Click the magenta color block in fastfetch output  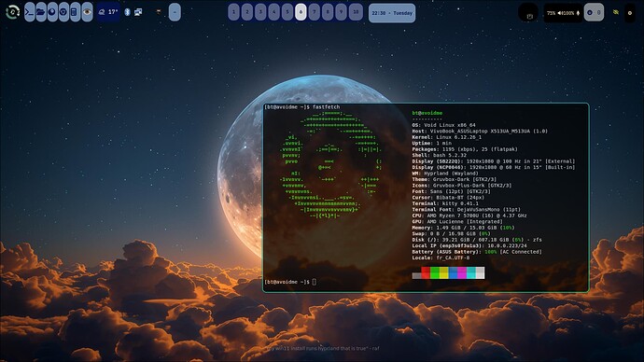coord(462,272)
